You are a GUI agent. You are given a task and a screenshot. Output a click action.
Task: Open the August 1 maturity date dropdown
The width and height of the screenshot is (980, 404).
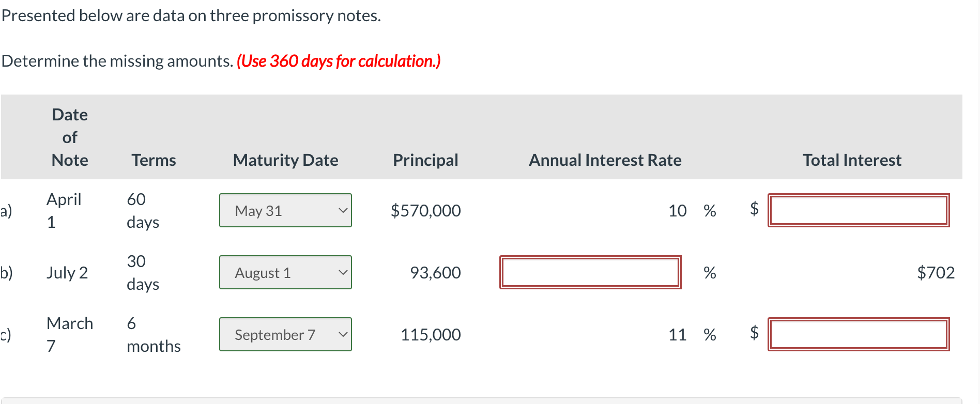[285, 272]
